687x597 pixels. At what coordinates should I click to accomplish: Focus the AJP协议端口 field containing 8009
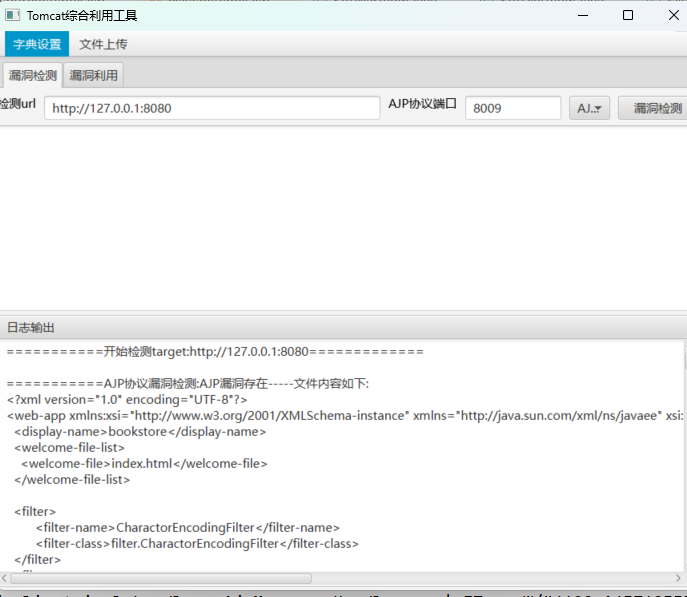(513, 108)
